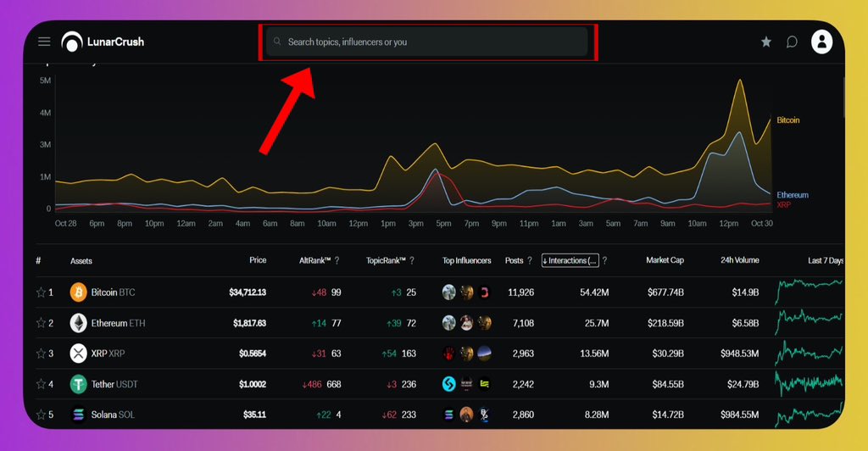
Task: Sort by the Posts column header
Action: point(514,260)
